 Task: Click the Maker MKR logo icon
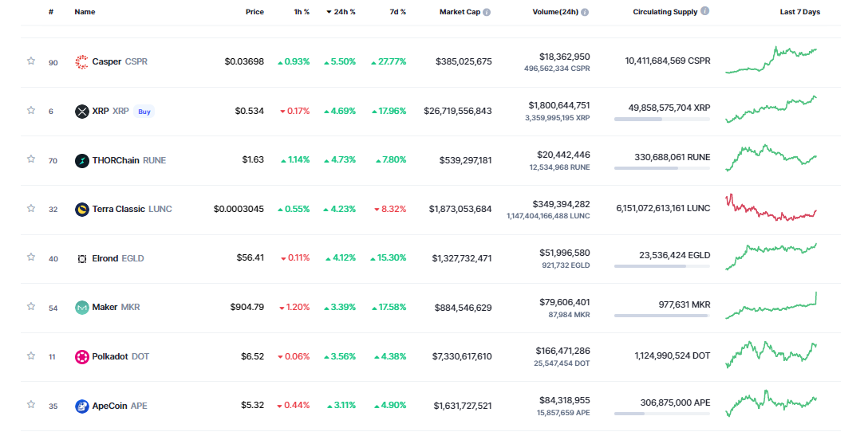click(81, 308)
